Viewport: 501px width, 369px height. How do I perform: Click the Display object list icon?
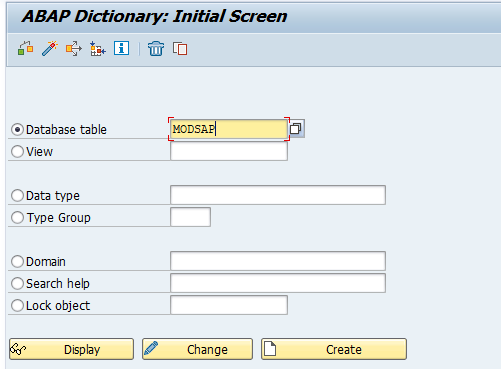[98, 49]
